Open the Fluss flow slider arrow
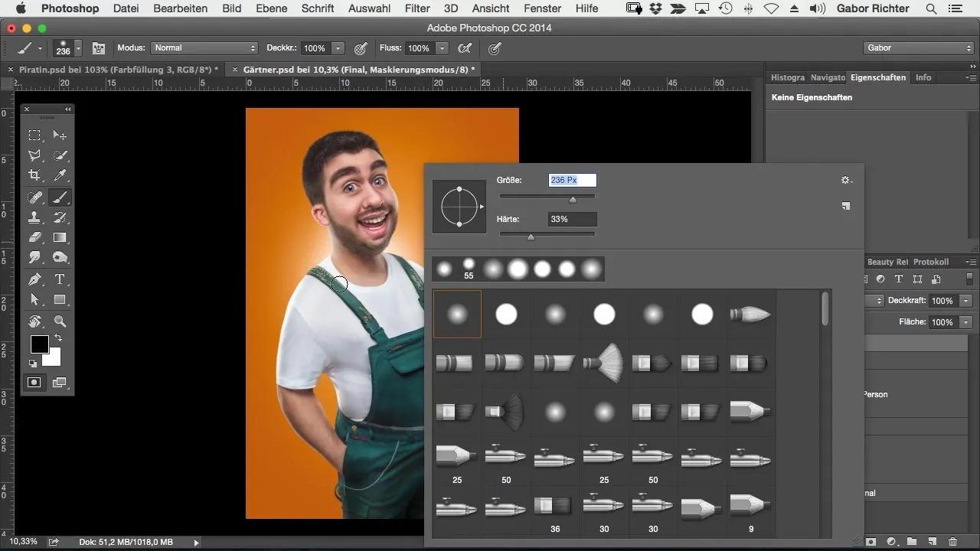Screen dimensions: 980x551 (442, 48)
